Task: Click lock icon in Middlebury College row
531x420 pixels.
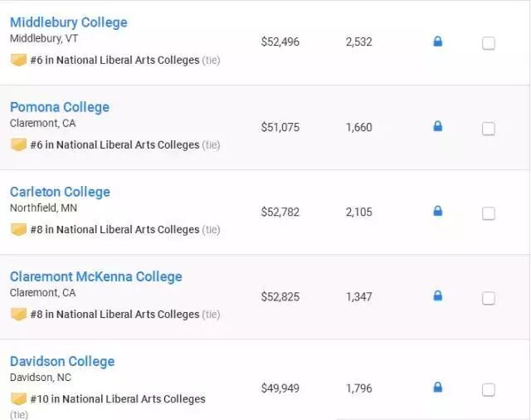Action: point(438,42)
